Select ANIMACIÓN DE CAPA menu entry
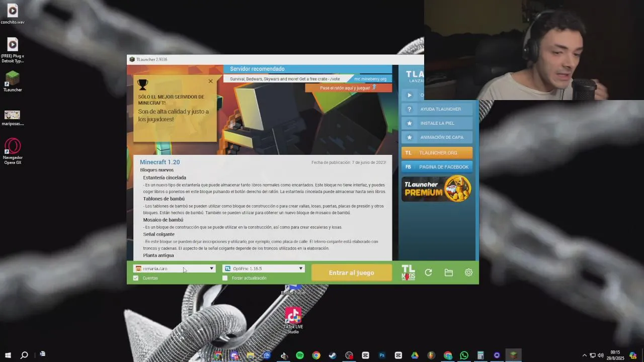The image size is (644, 362). click(437, 137)
